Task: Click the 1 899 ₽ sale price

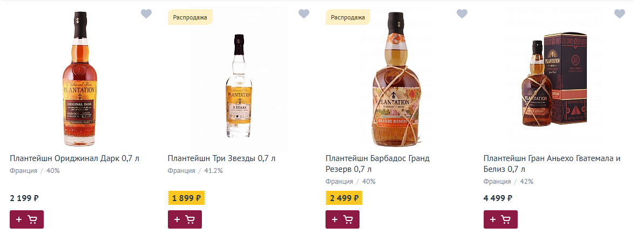Action: click(x=186, y=198)
